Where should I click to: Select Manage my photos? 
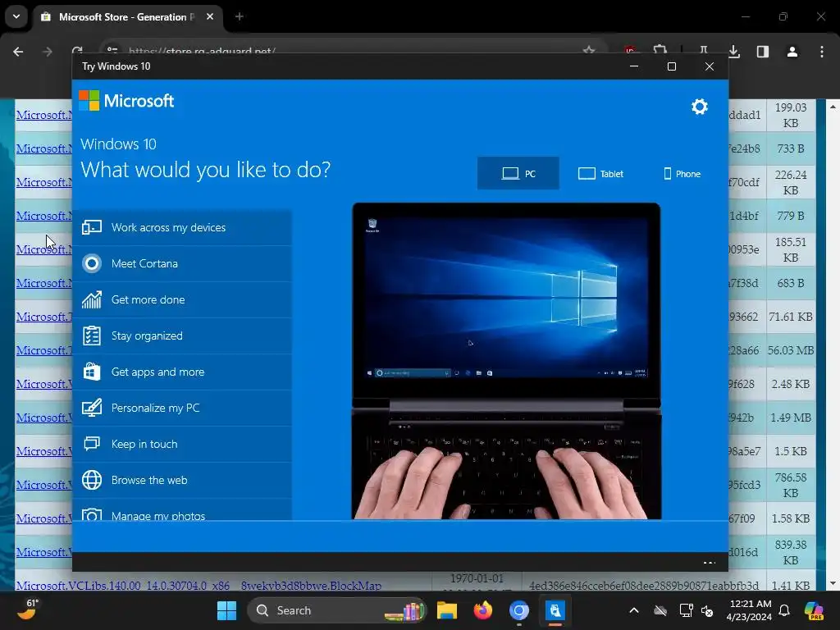pos(182,510)
